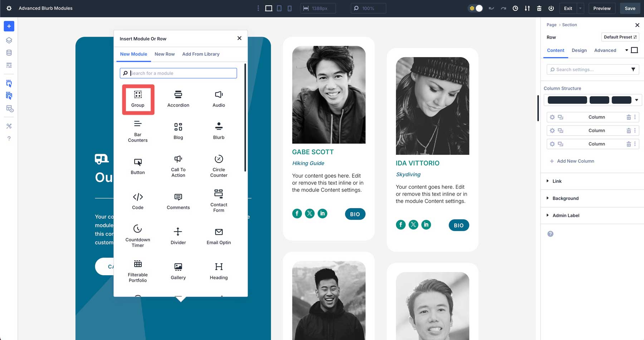The image size is (644, 340).
Task: Open the Layers panel from the left sidebar
Action: tap(9, 40)
